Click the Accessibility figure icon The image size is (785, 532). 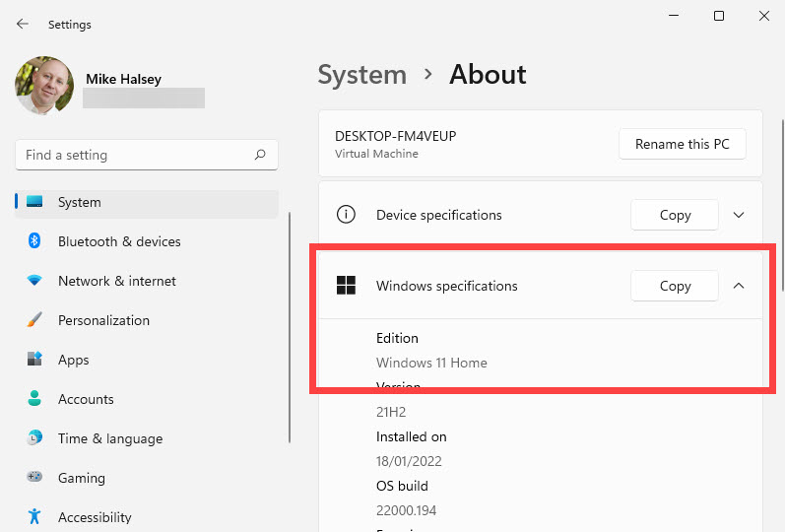pyautogui.click(x=34, y=516)
